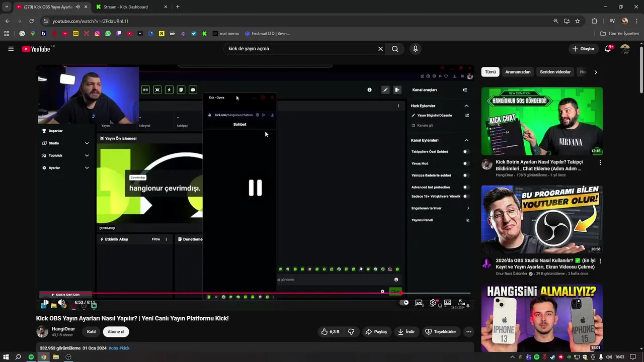Clear the YouTube search box text

coord(380,49)
